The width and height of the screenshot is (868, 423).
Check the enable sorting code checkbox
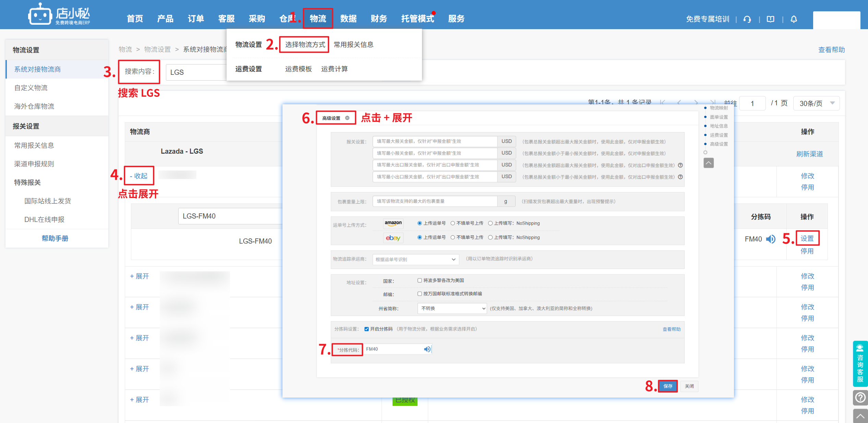[x=366, y=329]
